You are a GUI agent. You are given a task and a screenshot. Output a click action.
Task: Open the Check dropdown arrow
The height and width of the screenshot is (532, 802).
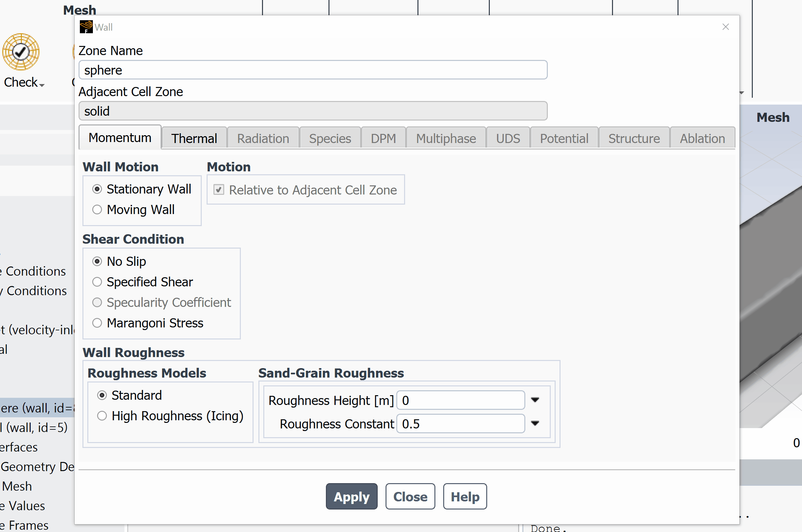point(42,85)
